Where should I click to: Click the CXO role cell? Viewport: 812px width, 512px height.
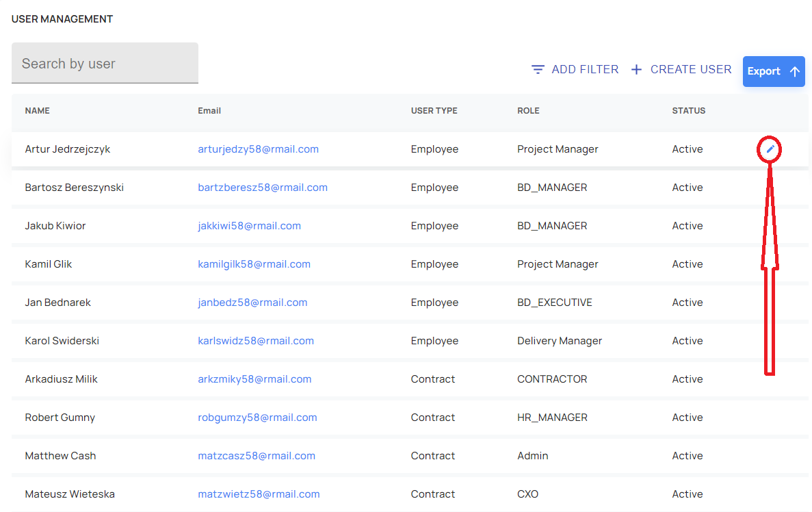(x=527, y=494)
